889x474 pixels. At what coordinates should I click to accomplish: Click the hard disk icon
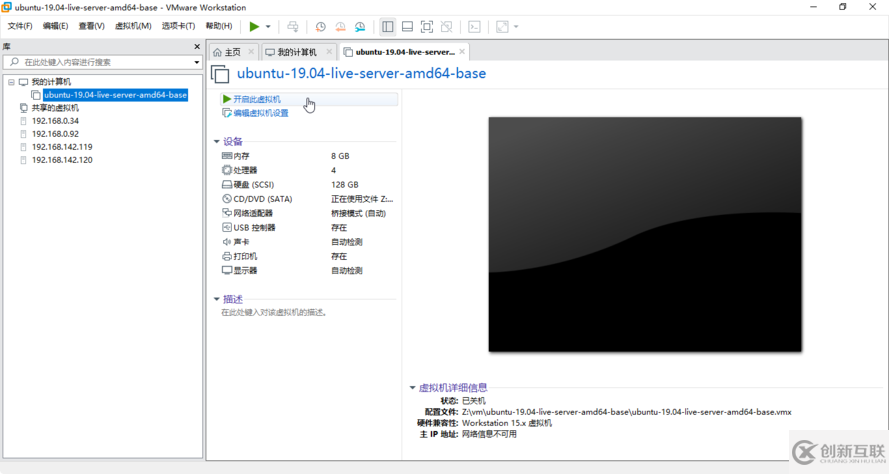click(227, 185)
